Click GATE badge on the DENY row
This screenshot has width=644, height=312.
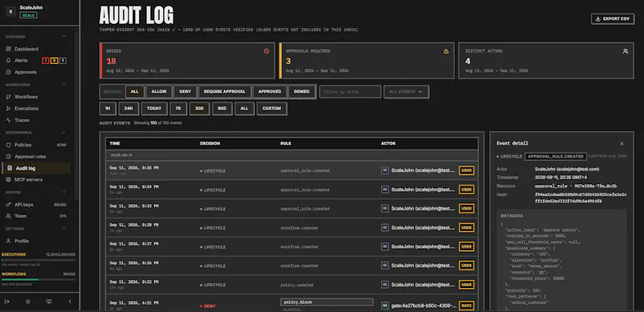coord(466,306)
